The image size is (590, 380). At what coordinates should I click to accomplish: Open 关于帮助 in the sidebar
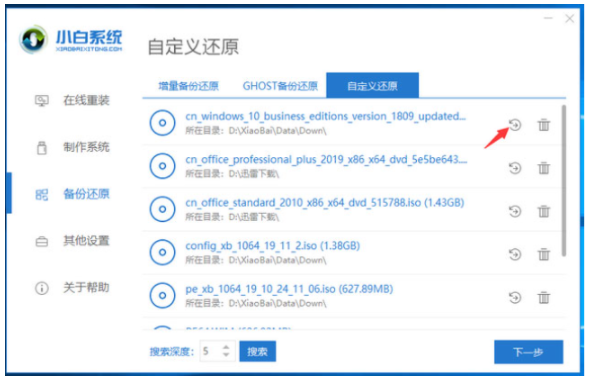tap(86, 288)
